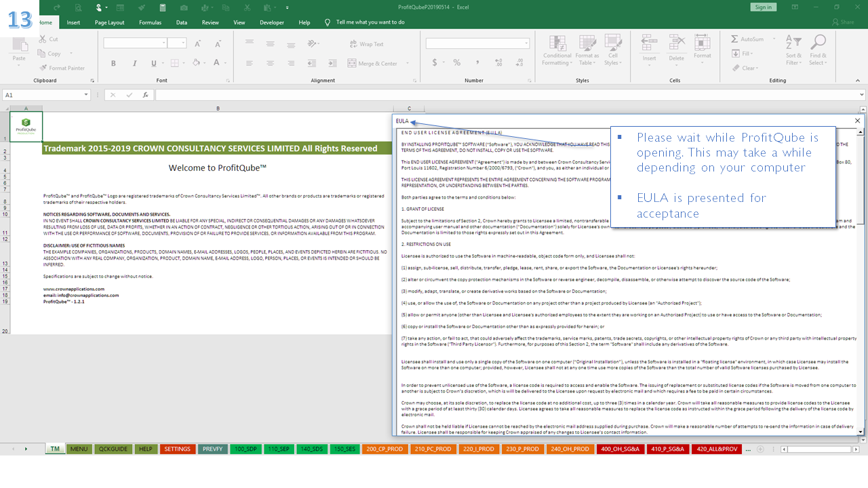Viewport: 868px width, 488px height.
Task: Click the Increase Font Size icon
Action: click(198, 43)
